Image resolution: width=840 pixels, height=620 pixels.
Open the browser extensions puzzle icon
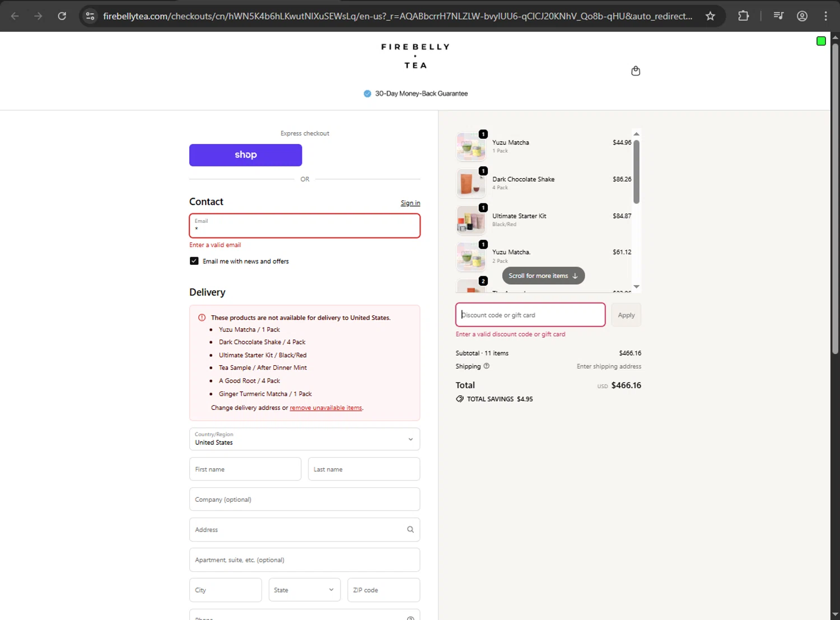(743, 16)
